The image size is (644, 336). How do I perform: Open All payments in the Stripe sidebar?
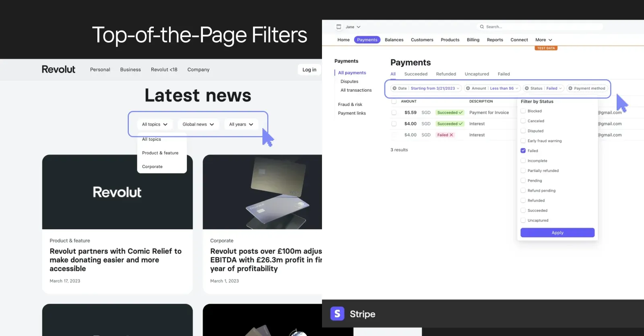pos(352,73)
